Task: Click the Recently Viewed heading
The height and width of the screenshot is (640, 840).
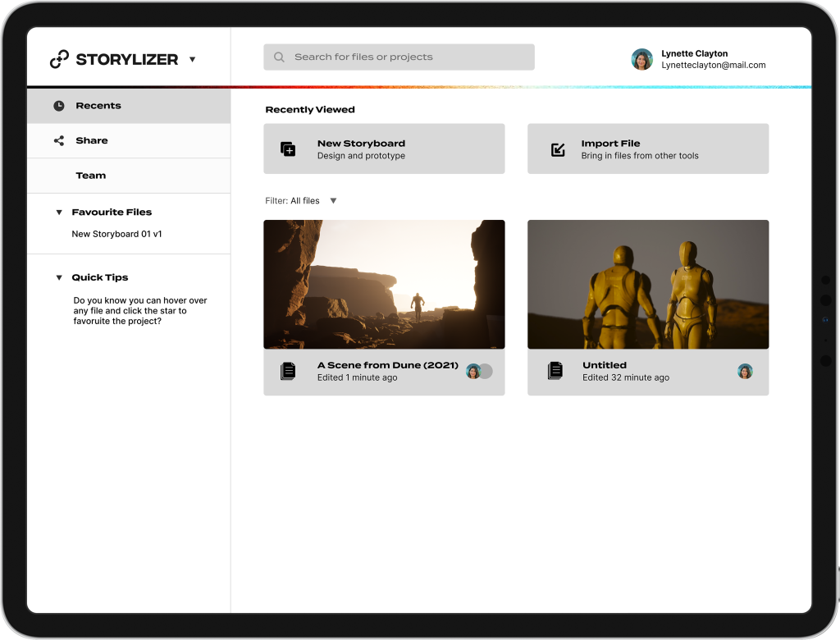Action: 310,109
